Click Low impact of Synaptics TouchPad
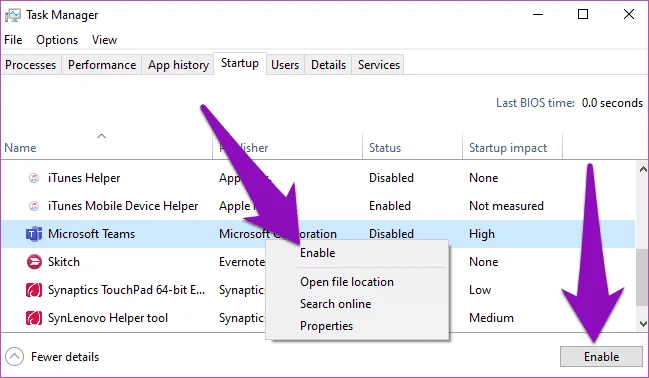 pos(480,290)
